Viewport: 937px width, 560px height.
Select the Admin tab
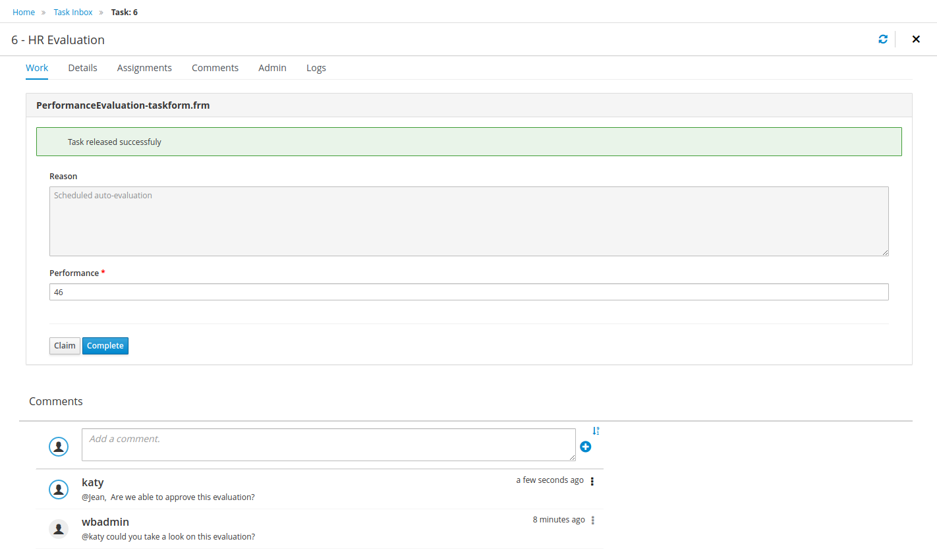(x=272, y=68)
